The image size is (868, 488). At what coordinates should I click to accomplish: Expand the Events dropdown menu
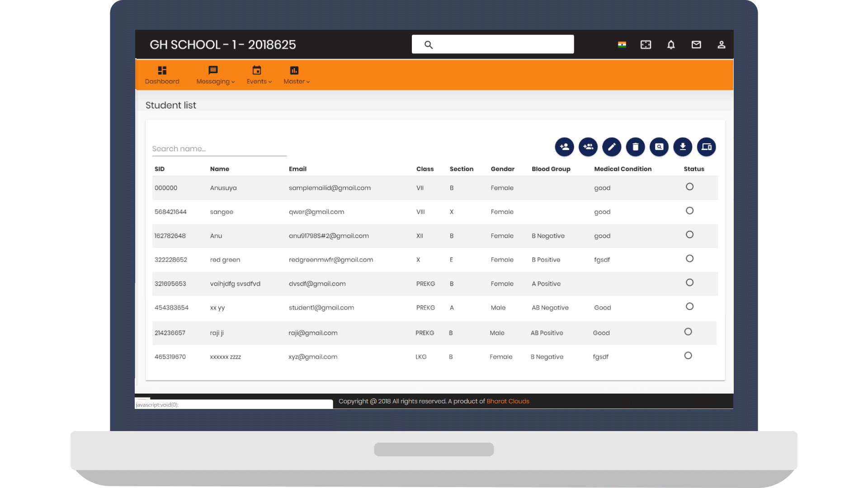click(259, 75)
